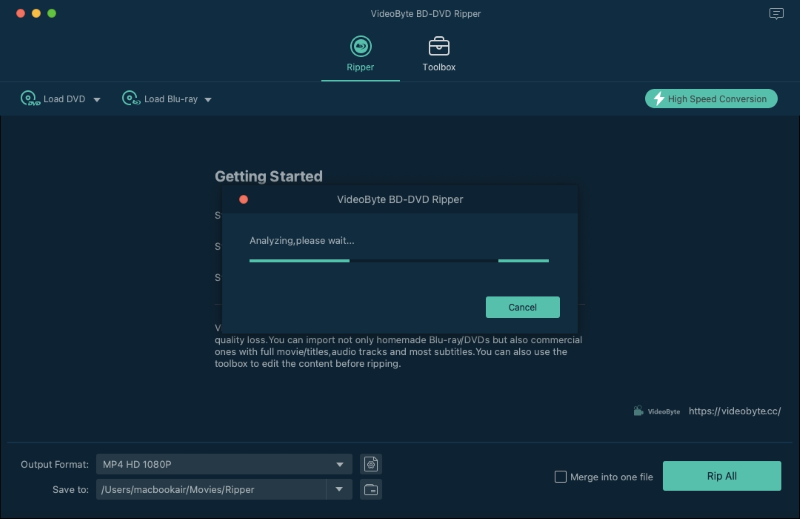This screenshot has width=800, height=519.
Task: Open the feedback message icon
Action: click(776, 14)
